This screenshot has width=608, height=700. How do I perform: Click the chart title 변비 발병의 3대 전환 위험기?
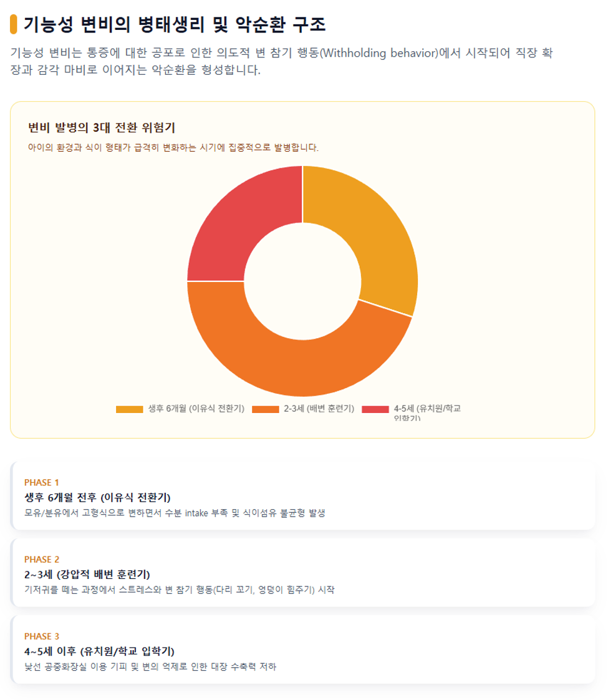pos(102,128)
